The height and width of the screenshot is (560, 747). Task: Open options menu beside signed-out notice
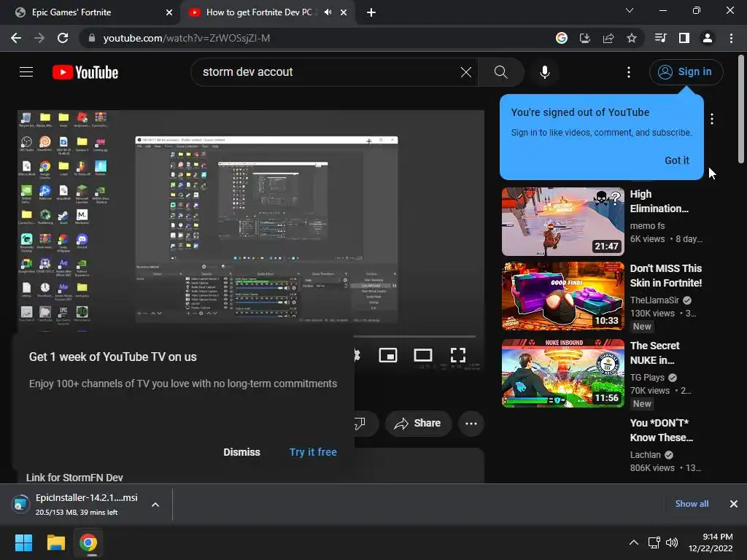712,119
